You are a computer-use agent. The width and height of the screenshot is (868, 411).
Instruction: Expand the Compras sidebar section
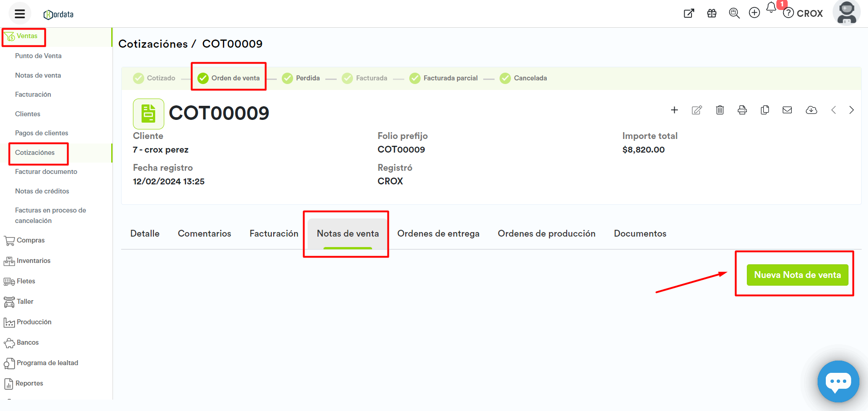point(30,240)
